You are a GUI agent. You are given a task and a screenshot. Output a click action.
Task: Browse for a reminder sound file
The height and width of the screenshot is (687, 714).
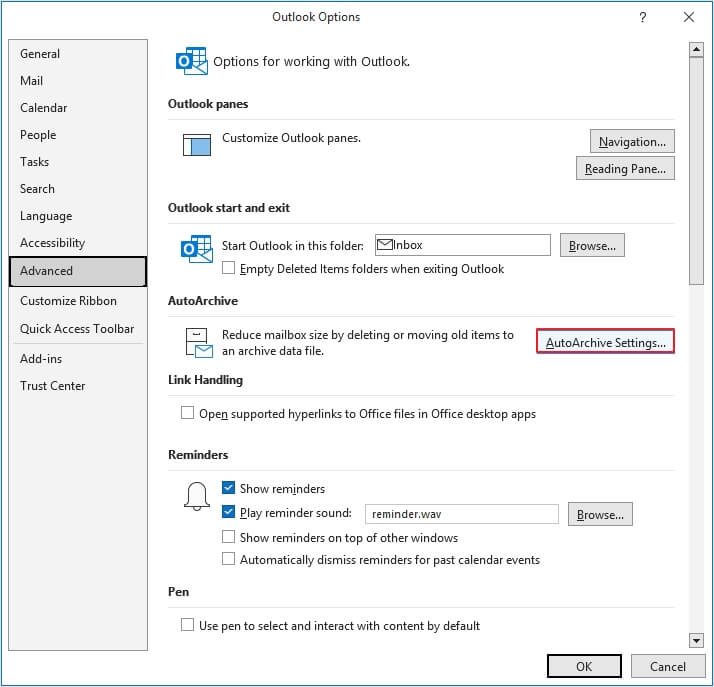click(x=600, y=514)
